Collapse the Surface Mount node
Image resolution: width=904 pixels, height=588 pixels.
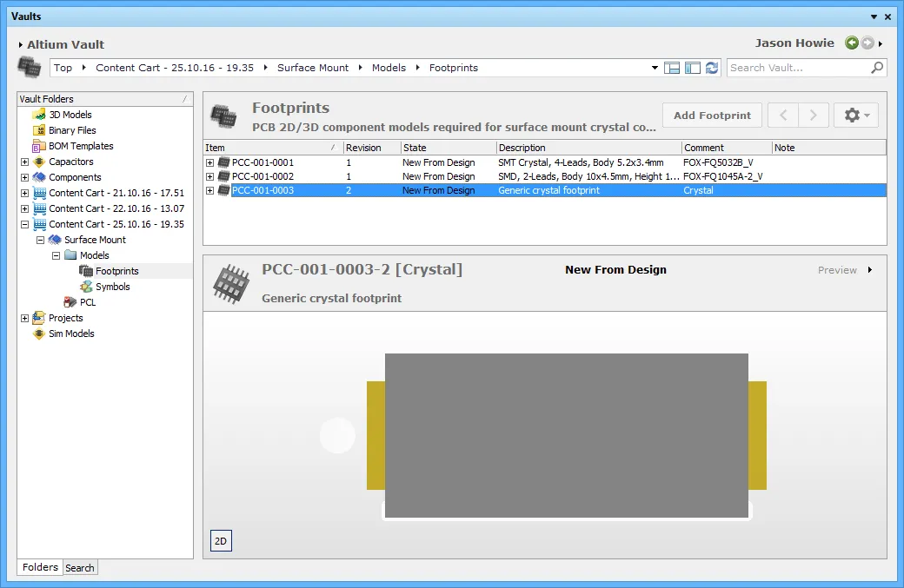(40, 240)
